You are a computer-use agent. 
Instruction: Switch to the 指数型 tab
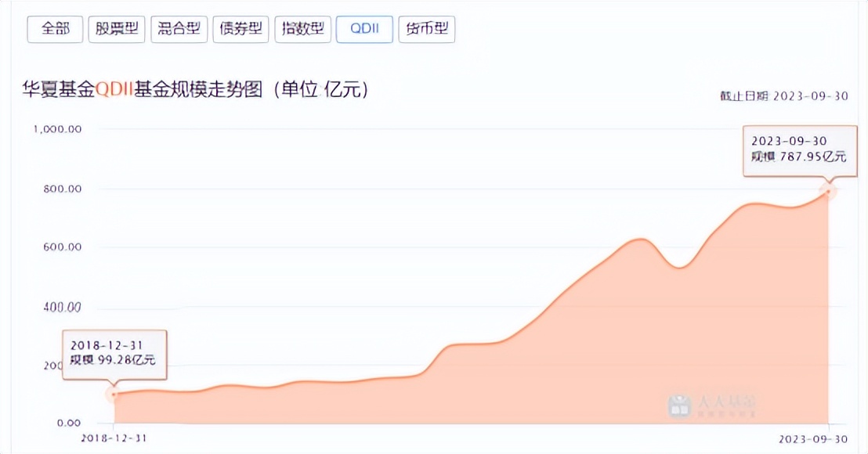pos(303,29)
